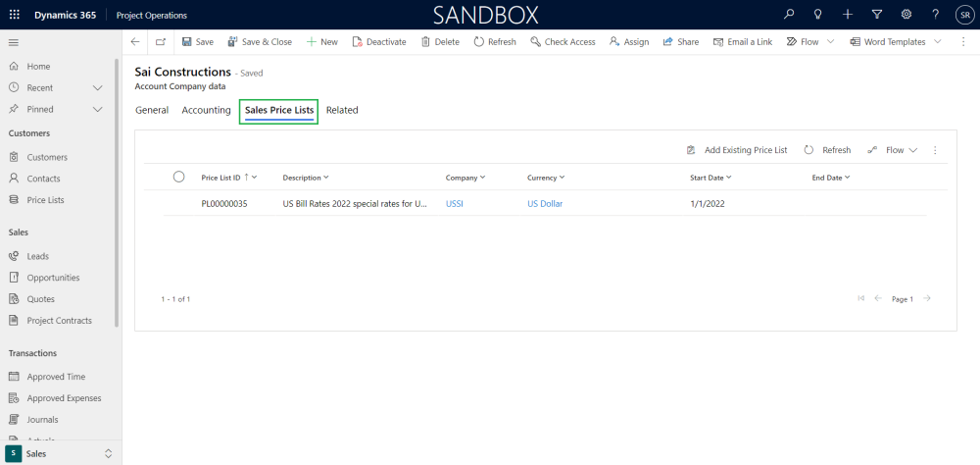
Task: Refresh the price list subgrid
Action: 827,150
